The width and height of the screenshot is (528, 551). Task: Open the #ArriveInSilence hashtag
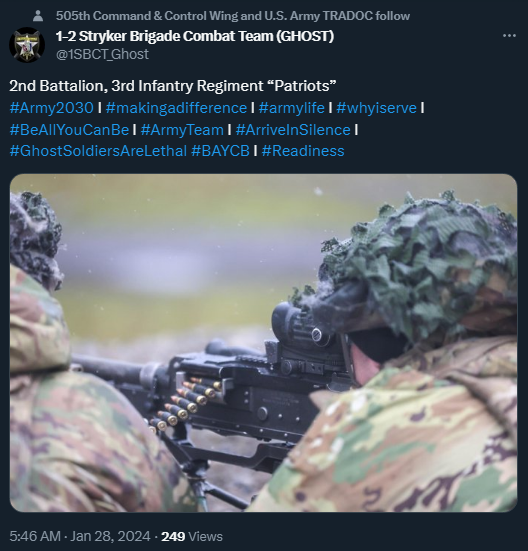[293, 130]
